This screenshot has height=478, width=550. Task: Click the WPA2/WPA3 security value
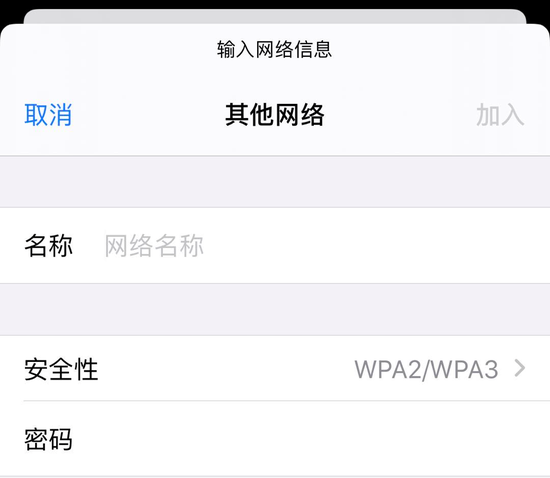click(x=426, y=369)
